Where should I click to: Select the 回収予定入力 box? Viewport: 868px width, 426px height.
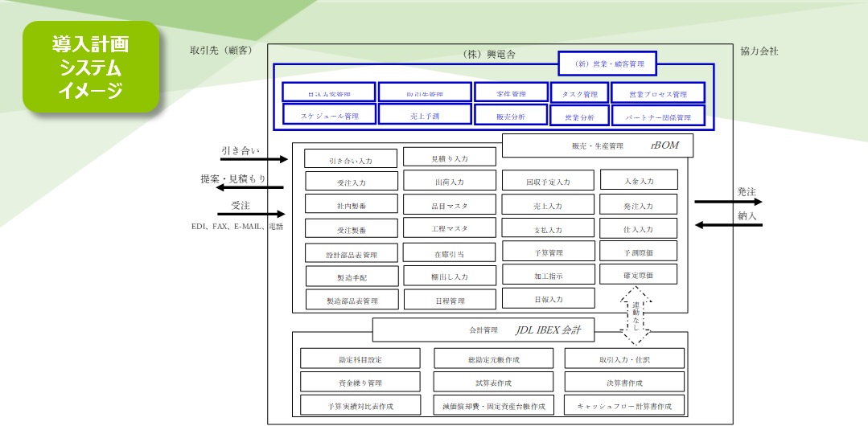(548, 182)
